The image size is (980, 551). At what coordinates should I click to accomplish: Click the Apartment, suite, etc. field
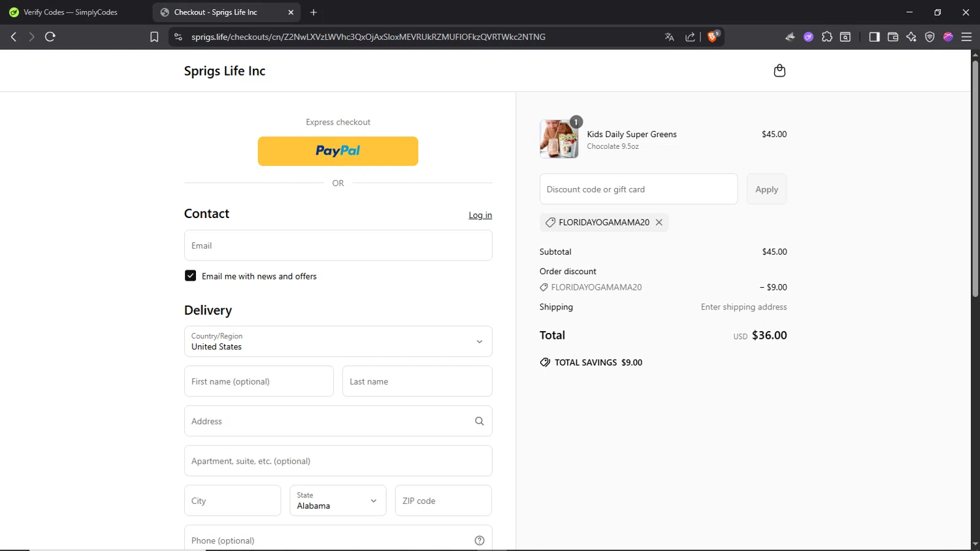pos(338,461)
